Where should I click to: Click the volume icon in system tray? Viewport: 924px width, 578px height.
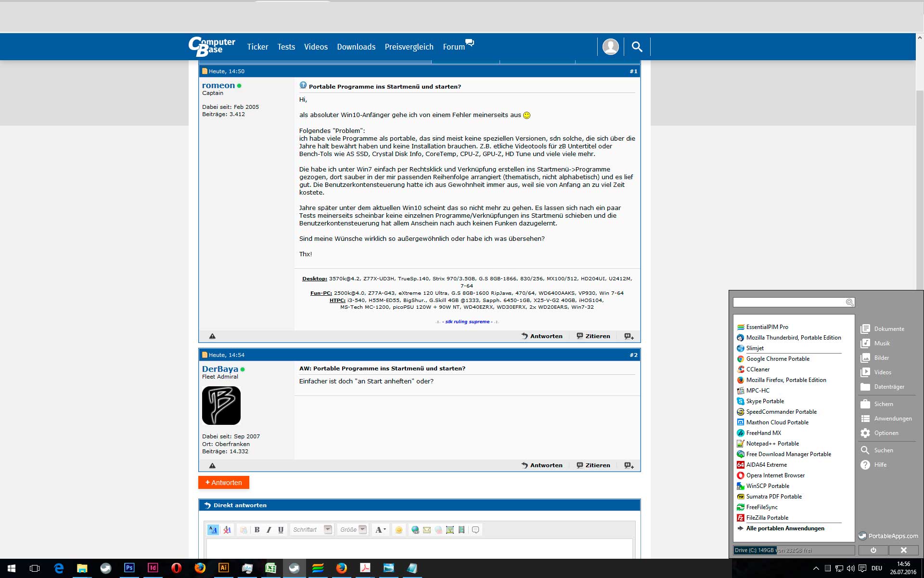(x=851, y=568)
